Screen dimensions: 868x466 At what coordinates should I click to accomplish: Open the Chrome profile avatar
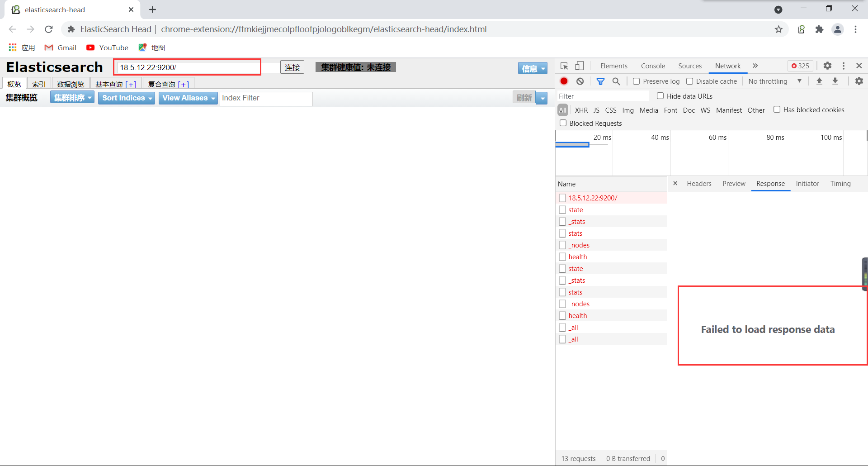838,29
